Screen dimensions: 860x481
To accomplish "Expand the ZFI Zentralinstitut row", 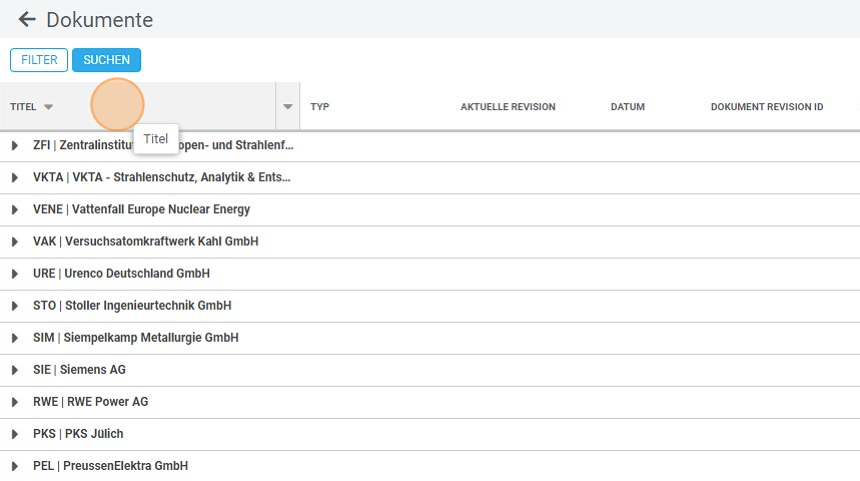I will [15, 146].
